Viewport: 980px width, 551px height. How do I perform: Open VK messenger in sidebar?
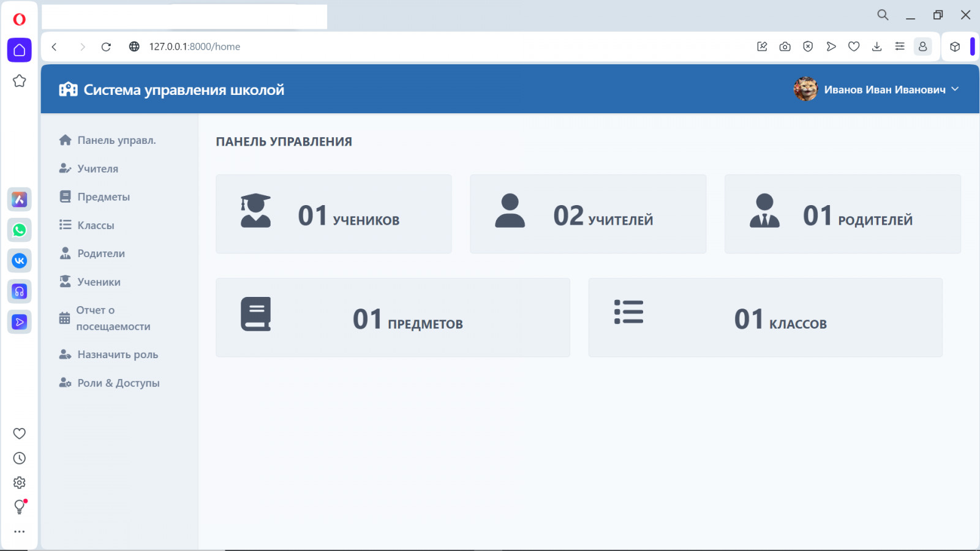point(19,261)
